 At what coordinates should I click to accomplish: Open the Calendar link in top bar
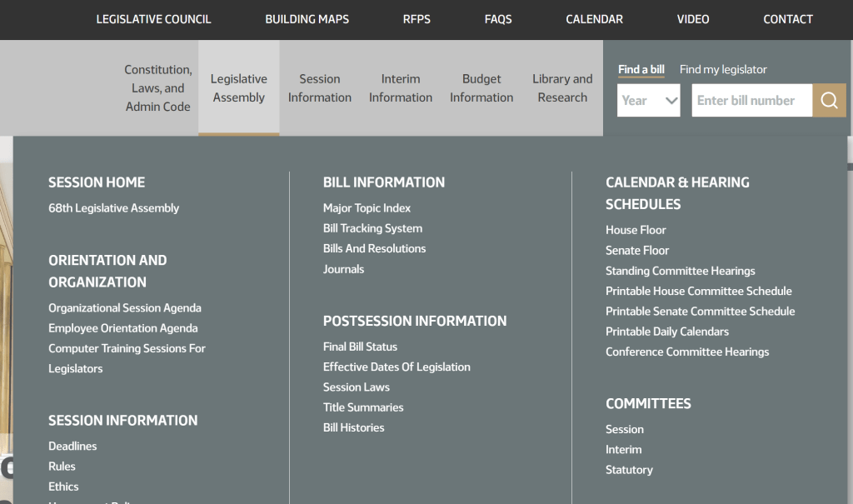(x=594, y=19)
